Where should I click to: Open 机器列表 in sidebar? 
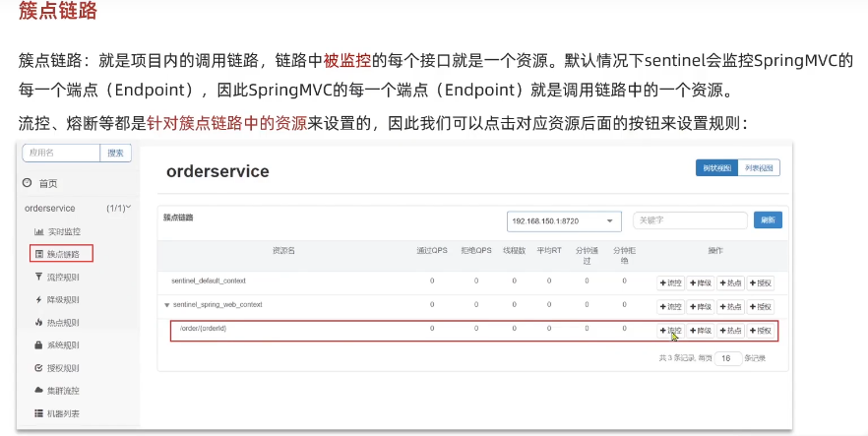point(63,413)
